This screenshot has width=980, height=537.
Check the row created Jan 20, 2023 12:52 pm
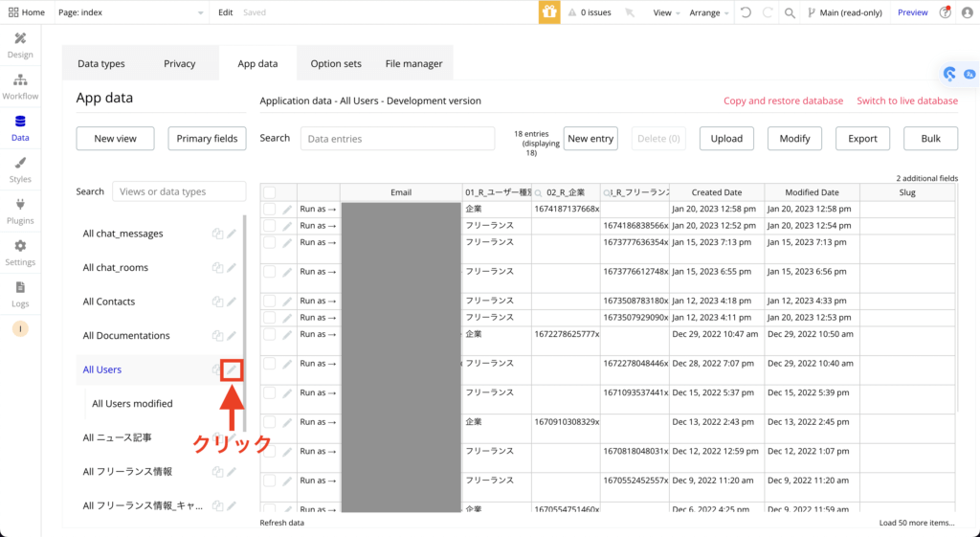pos(269,226)
